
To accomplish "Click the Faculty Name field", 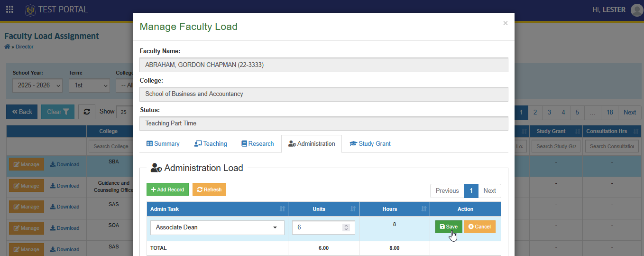I will pyautogui.click(x=324, y=65).
